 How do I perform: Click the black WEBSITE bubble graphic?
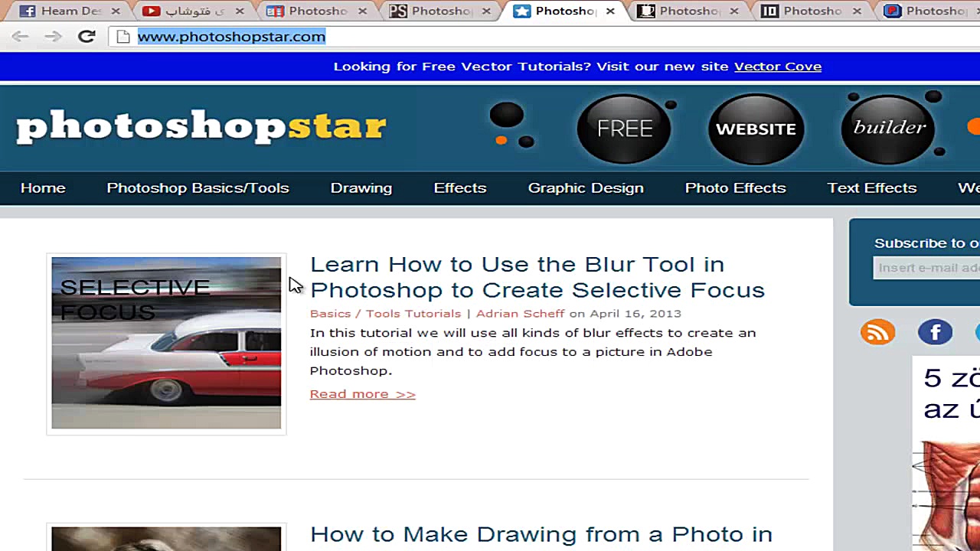tap(755, 129)
